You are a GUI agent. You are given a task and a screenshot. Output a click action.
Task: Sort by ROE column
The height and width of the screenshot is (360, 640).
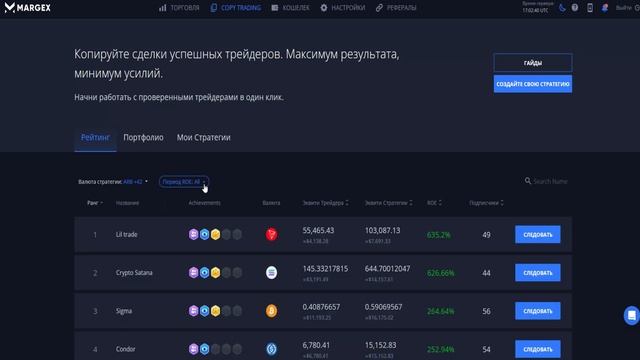pos(434,203)
